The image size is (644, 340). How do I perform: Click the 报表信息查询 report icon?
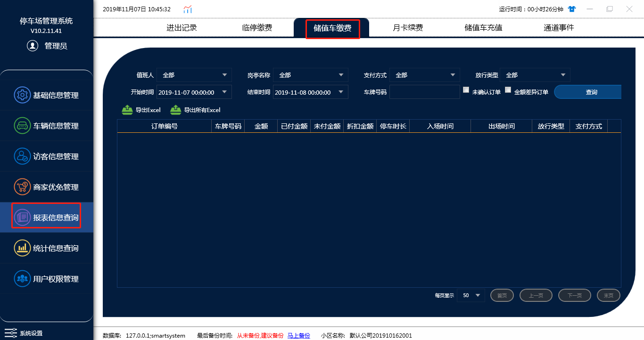coord(22,218)
